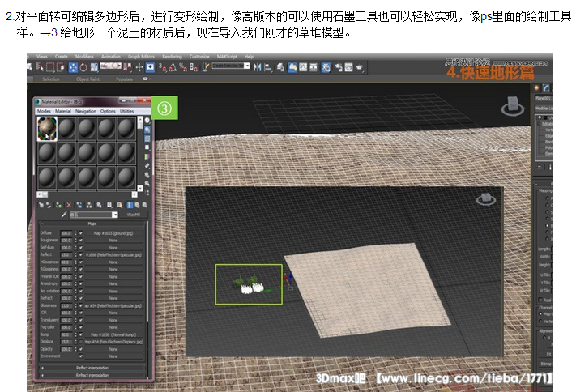Expand the Refract interpolation rollout
This screenshot has height=392, width=576.
click(92, 375)
